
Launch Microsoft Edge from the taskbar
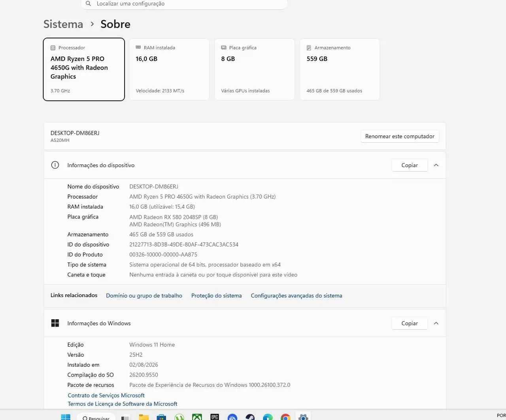[268, 417]
